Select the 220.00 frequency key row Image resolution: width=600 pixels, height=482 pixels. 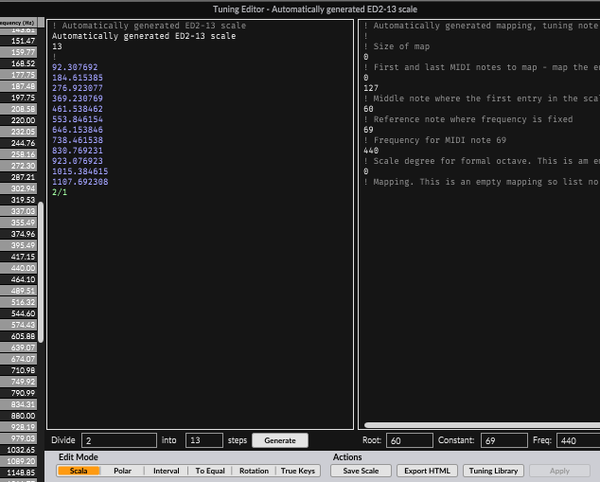18,120
